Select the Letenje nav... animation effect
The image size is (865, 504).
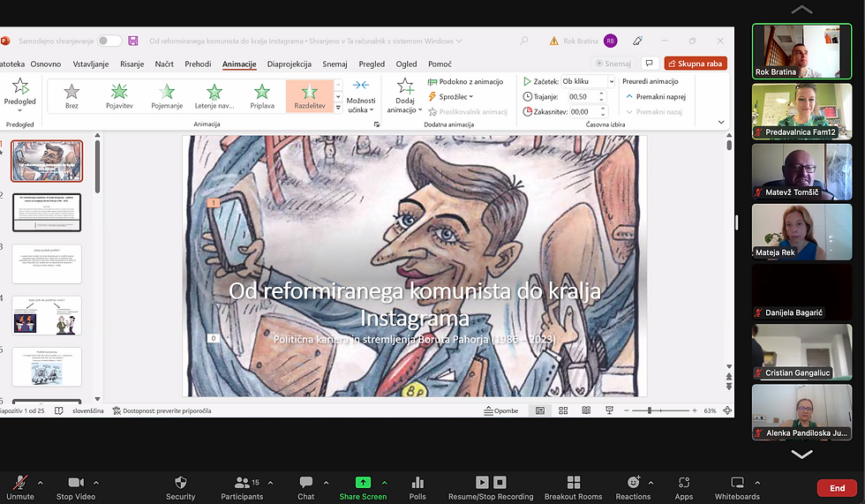[214, 96]
